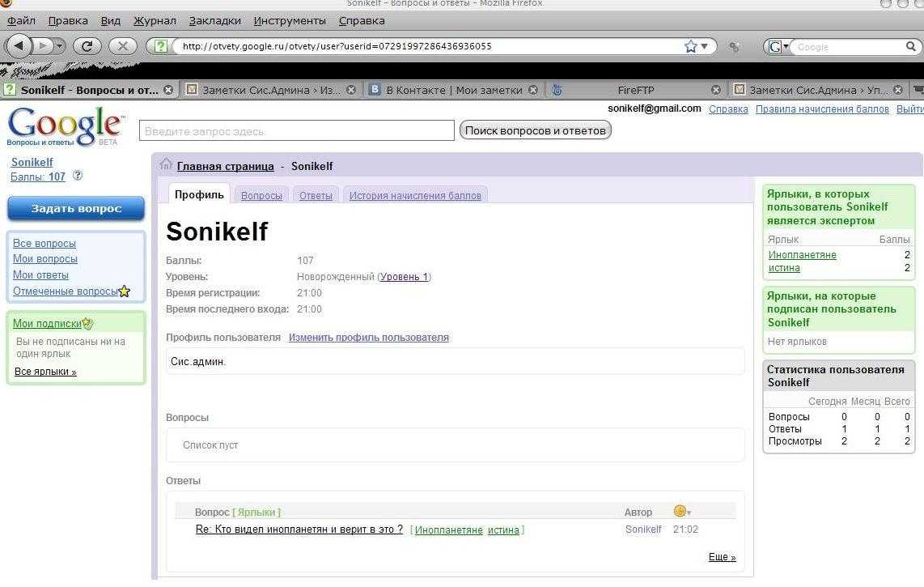Open the Sonikelf link in the left sidebar
This screenshot has width=924, height=587.
coord(32,162)
